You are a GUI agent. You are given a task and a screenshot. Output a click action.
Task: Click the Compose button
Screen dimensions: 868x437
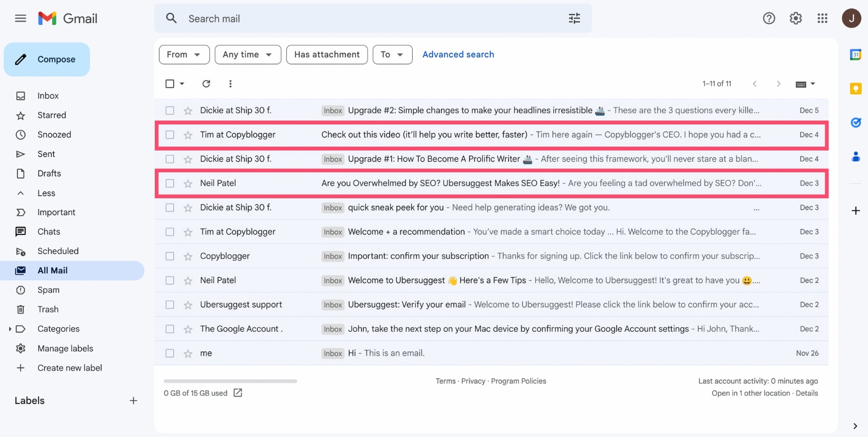point(47,59)
